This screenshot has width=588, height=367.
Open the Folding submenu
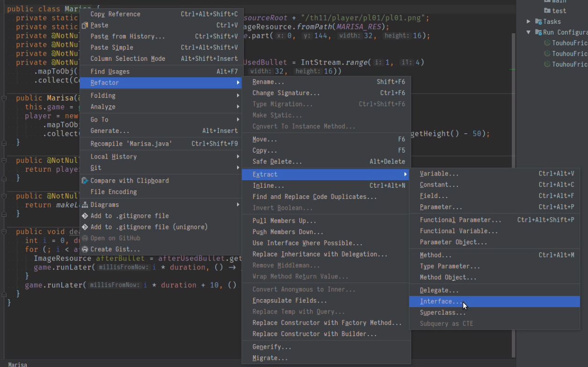click(x=161, y=95)
